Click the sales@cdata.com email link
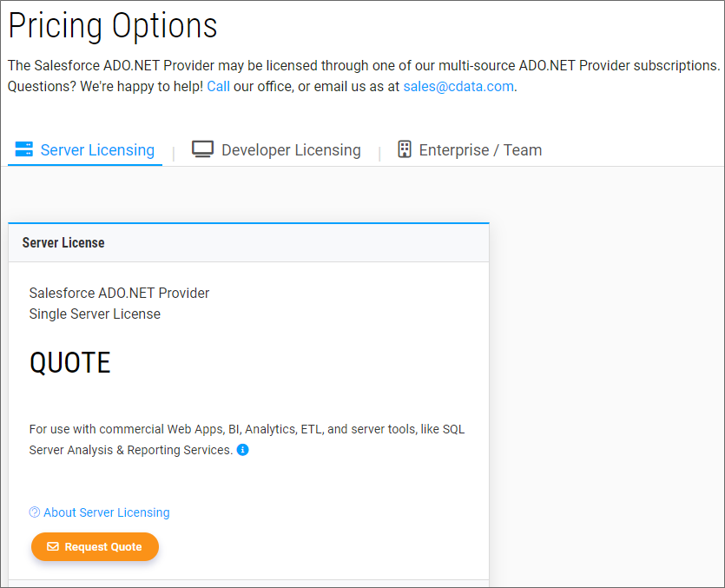The image size is (725, 588). click(458, 87)
